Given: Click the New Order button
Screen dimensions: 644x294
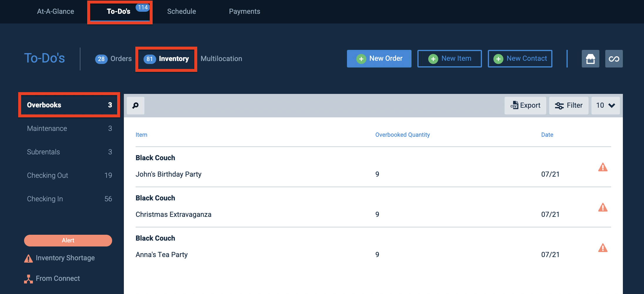Looking at the screenshot, I should [379, 59].
